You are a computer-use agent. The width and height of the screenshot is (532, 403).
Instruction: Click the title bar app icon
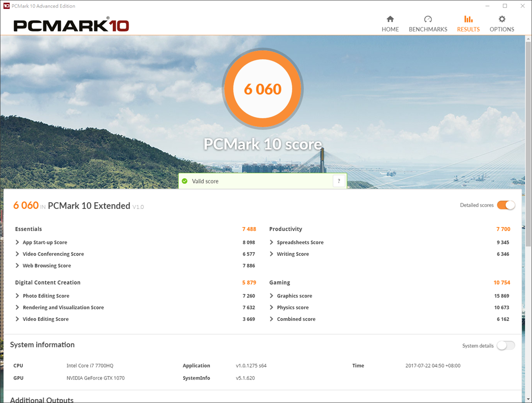[6, 6]
